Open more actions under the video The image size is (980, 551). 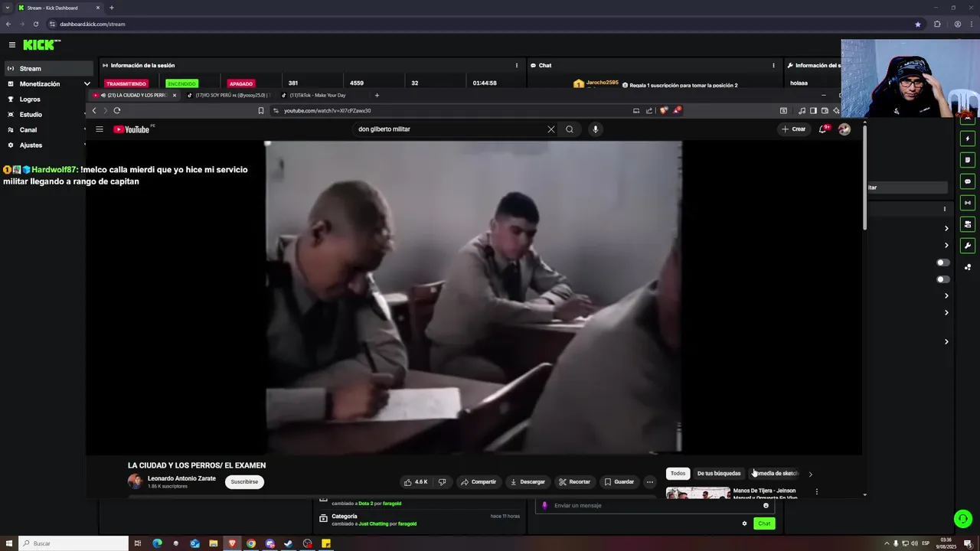649,482
